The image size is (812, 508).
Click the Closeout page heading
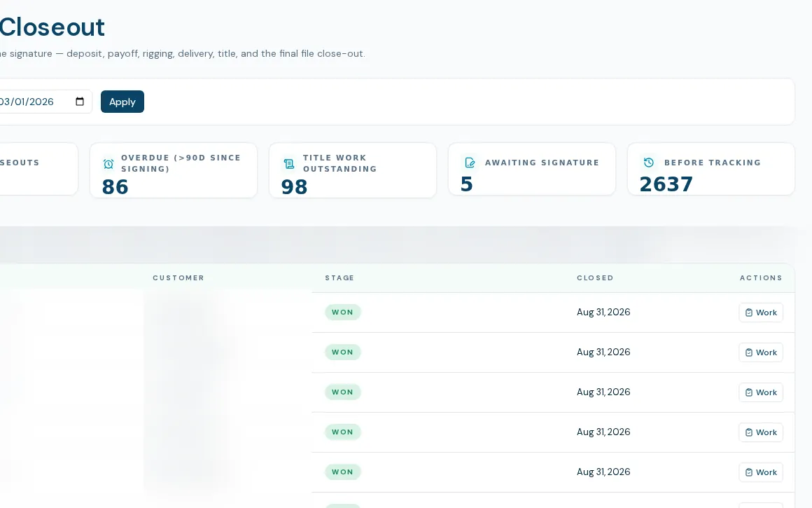pyautogui.click(x=52, y=27)
